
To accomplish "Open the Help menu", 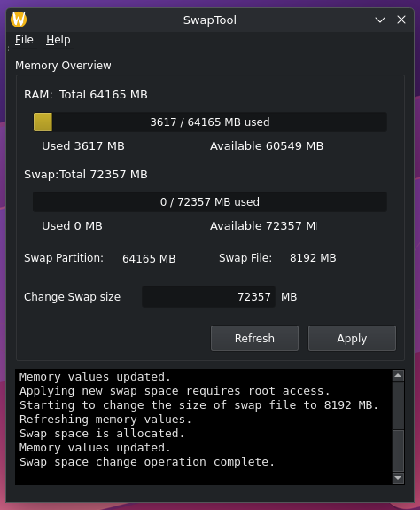I will 58,40.
